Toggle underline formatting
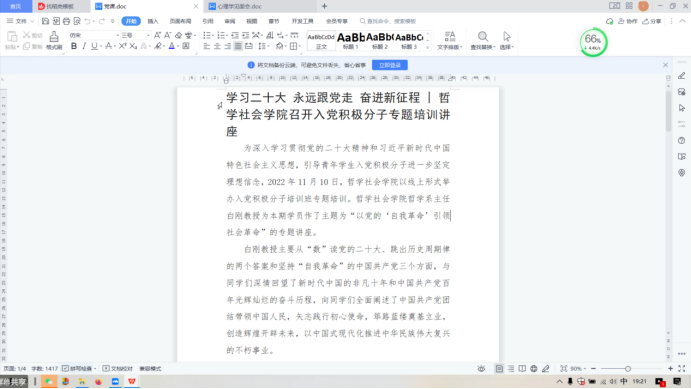Viewport: 691px width, 389px height. point(94,46)
